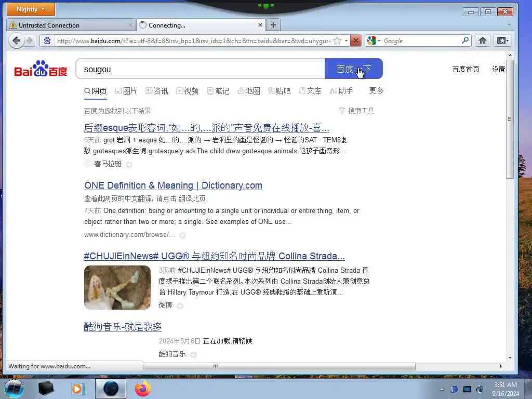
Task: Open the 百度首页 link
Action: click(465, 69)
